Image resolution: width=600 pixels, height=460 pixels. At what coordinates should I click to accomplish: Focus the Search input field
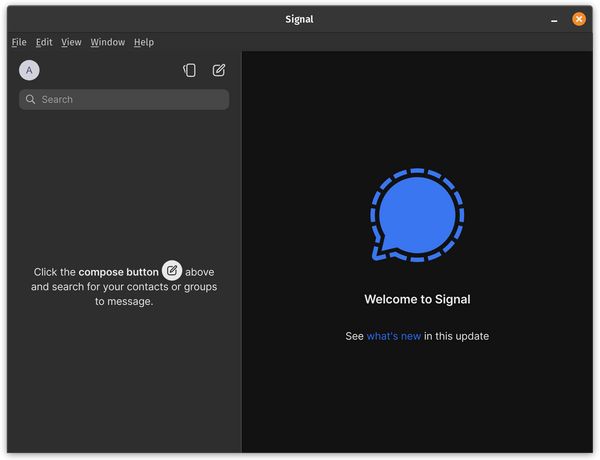pos(130,100)
